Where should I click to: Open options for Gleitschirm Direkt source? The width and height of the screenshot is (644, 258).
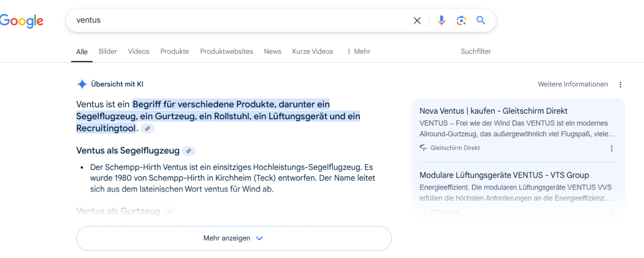(612, 148)
